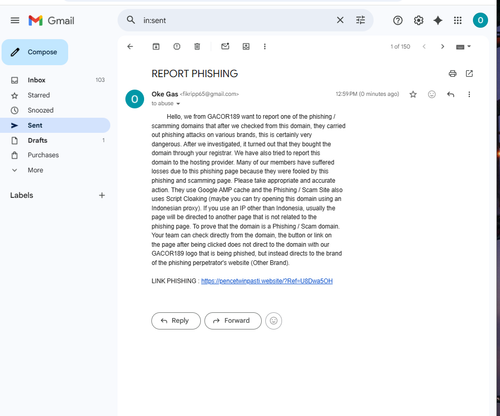Delete the message with trash icon
This screenshot has width=500, height=416.
pos(197,47)
